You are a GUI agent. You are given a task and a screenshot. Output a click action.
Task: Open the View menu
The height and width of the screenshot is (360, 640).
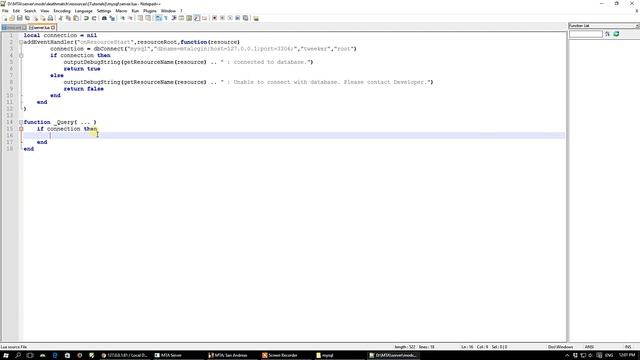(45, 11)
